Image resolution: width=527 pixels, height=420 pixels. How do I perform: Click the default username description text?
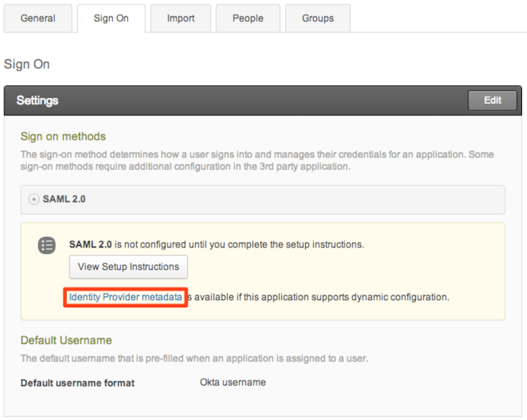(x=194, y=359)
